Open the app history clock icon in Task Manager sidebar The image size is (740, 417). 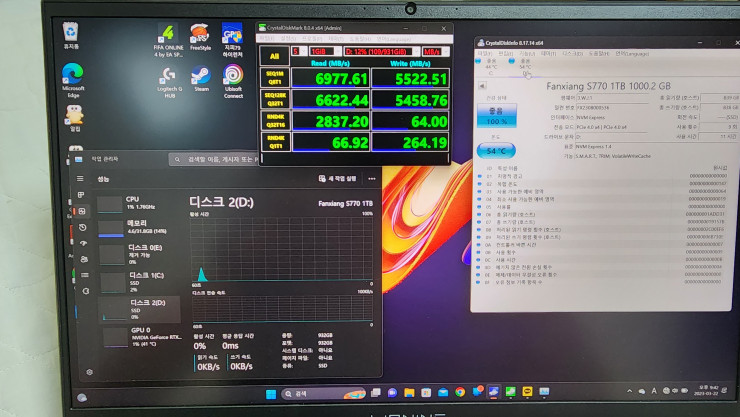point(83,227)
